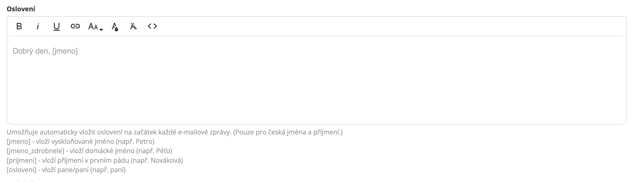Clear text formatting with the crossed-out A
The width and height of the screenshot is (644, 182).
[x=133, y=26]
